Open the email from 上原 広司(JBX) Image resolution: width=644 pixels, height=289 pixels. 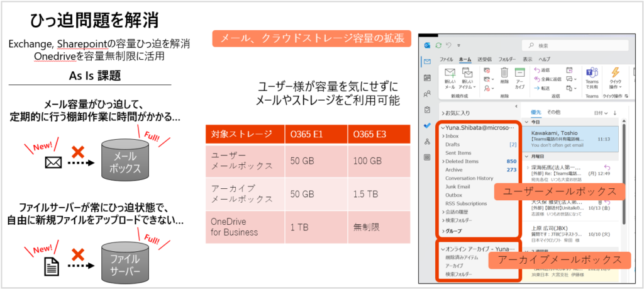(571, 233)
